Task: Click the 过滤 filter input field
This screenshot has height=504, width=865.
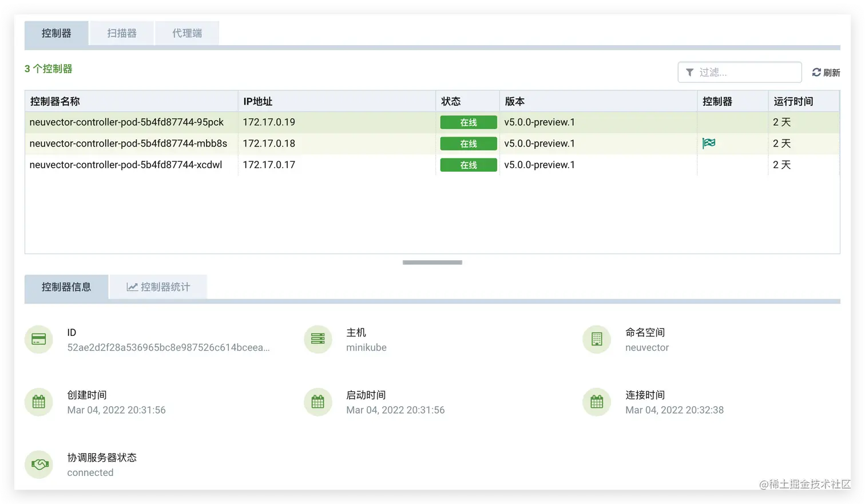Action: (740, 72)
